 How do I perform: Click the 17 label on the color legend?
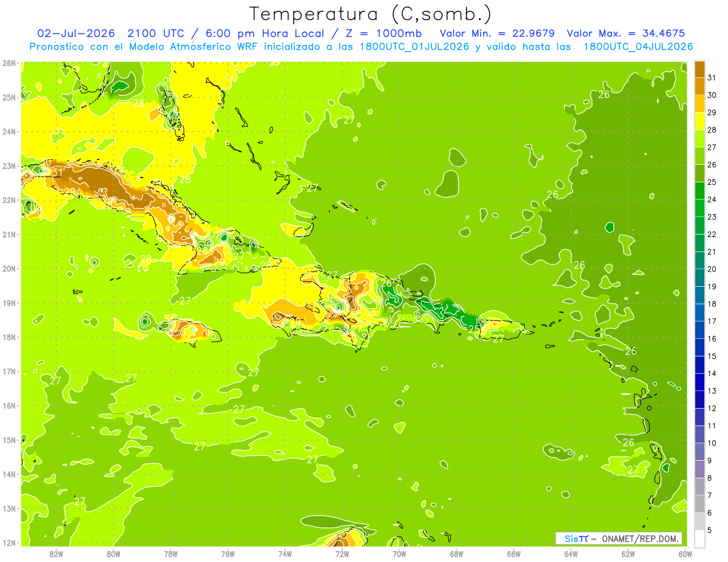(x=712, y=321)
